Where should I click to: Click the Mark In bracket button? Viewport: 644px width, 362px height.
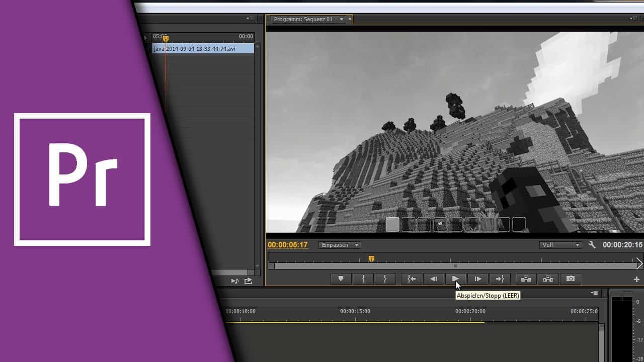click(x=363, y=279)
